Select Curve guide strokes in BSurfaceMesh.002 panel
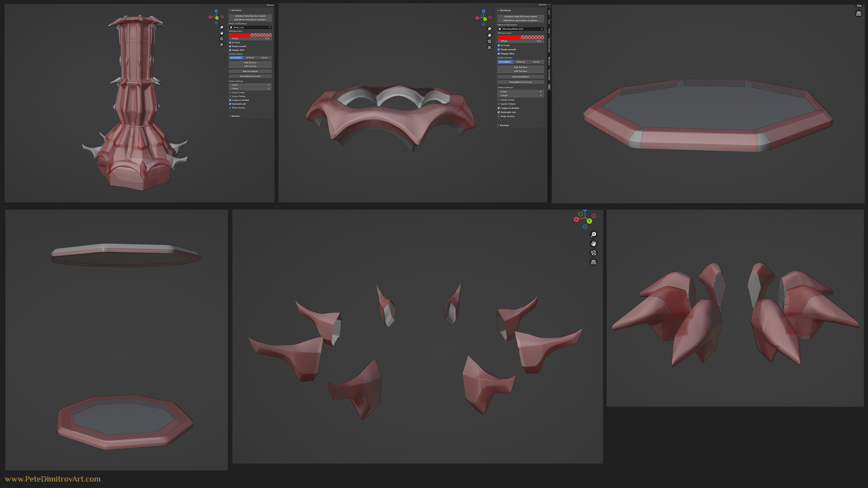Screen dimensions: 868x488 tap(536, 62)
